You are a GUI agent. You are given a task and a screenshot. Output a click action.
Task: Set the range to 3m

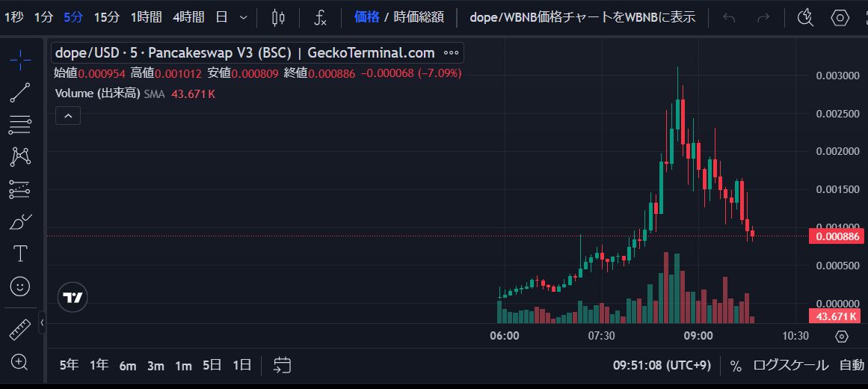coord(156,365)
